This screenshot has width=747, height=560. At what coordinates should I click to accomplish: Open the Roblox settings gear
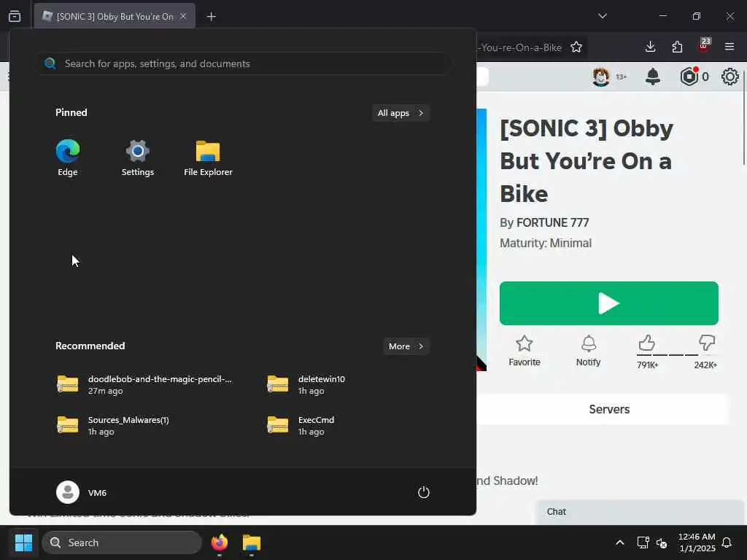tap(729, 77)
